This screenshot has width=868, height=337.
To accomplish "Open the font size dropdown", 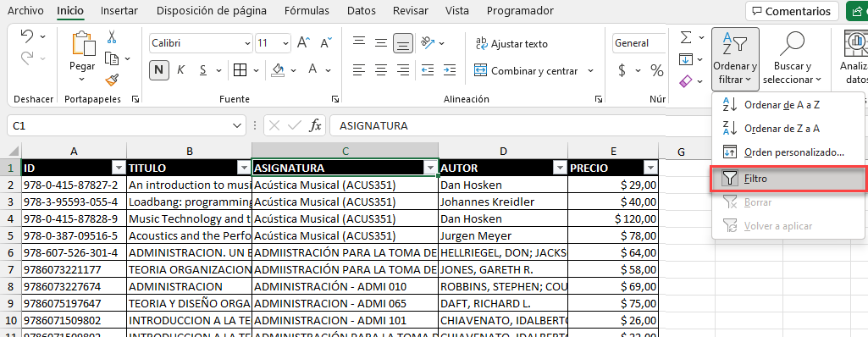I will point(286,43).
